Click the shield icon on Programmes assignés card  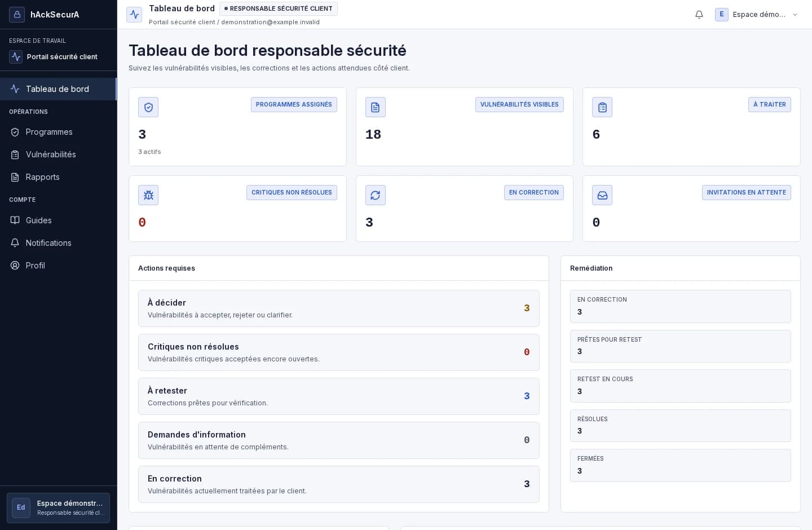[x=148, y=107]
